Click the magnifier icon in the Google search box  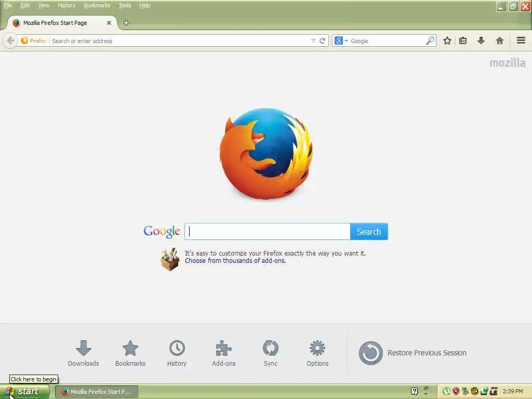430,41
